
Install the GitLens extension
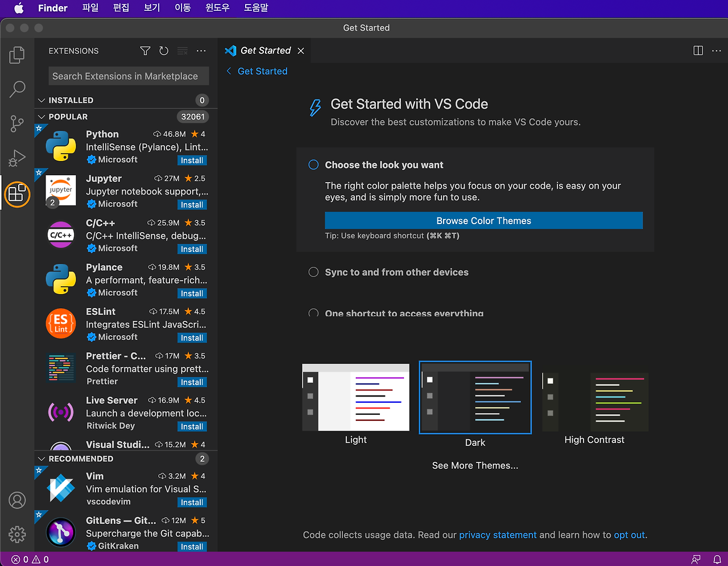pos(192,547)
